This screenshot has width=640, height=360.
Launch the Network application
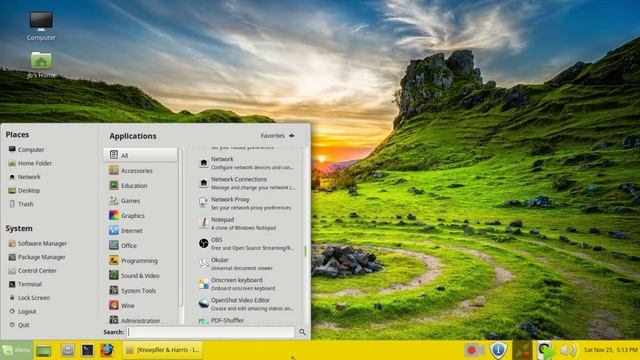click(x=247, y=163)
